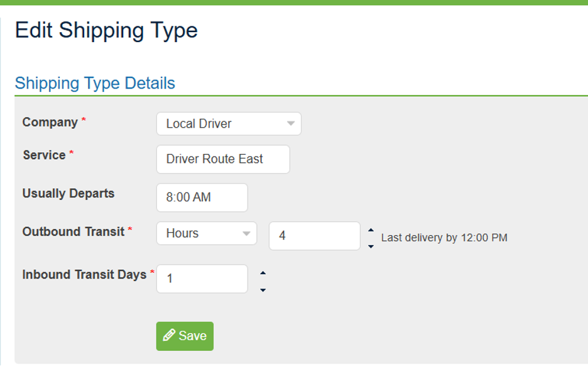Click the Inbound Transit Days field showing 1
Screen dimensions: 588x366
(x=202, y=279)
